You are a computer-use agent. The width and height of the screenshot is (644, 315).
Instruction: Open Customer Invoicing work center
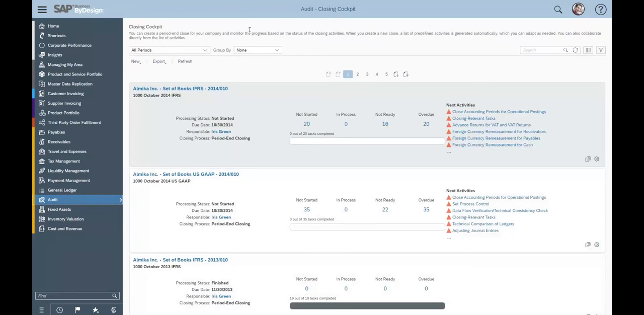65,94
